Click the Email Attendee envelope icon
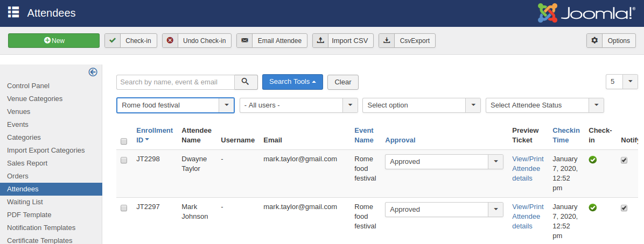The height and width of the screenshot is (244, 644). point(244,41)
